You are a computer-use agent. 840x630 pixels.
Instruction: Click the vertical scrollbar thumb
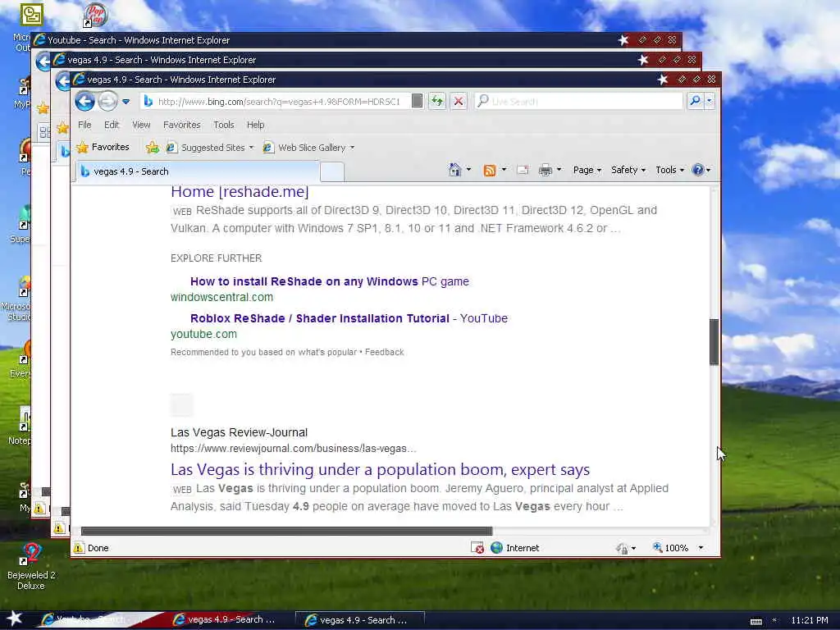click(714, 342)
